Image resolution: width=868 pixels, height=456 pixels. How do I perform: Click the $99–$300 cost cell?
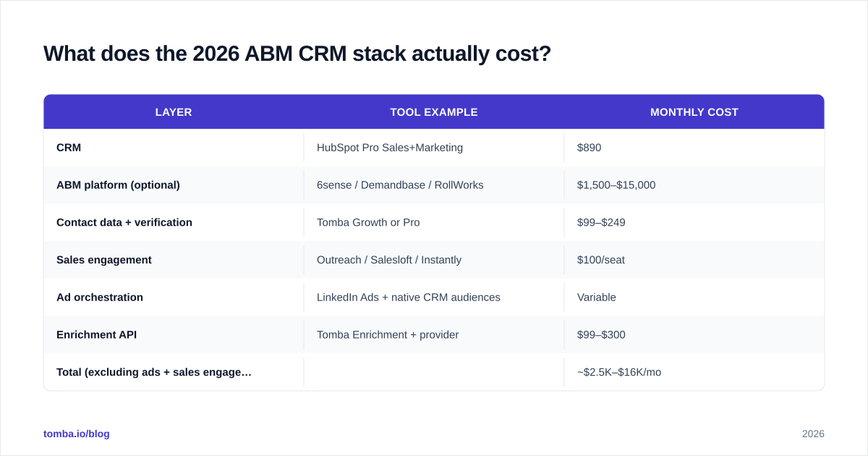[601, 335]
